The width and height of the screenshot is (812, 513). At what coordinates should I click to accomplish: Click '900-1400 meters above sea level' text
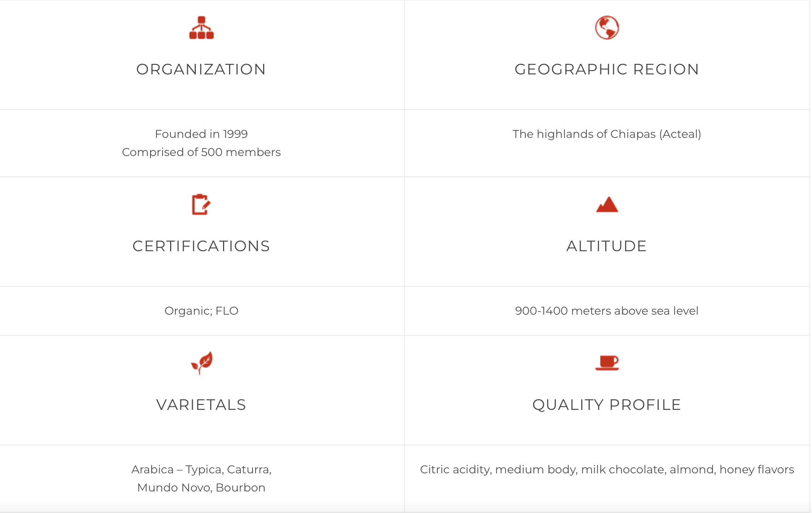[x=607, y=311]
